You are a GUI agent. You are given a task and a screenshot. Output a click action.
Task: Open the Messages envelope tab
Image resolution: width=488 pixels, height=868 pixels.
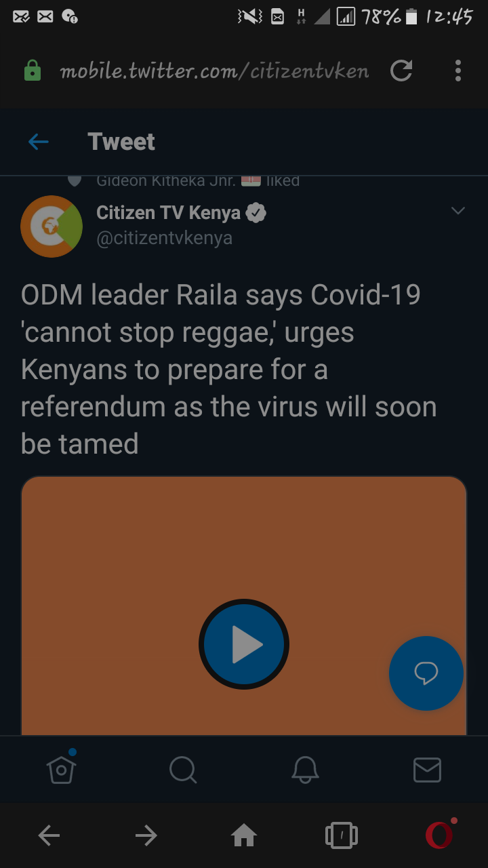pos(427,770)
